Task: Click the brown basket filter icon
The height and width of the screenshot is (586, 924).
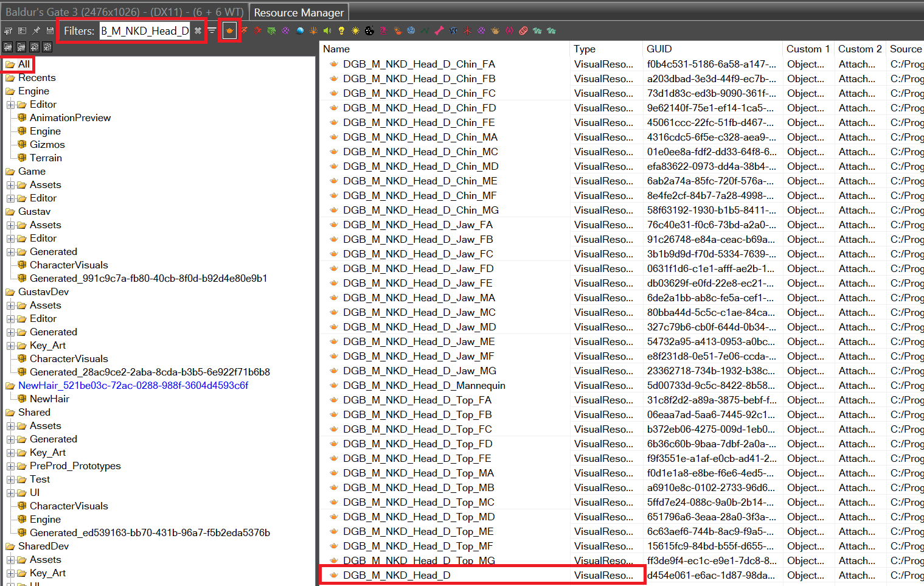Action: point(495,30)
